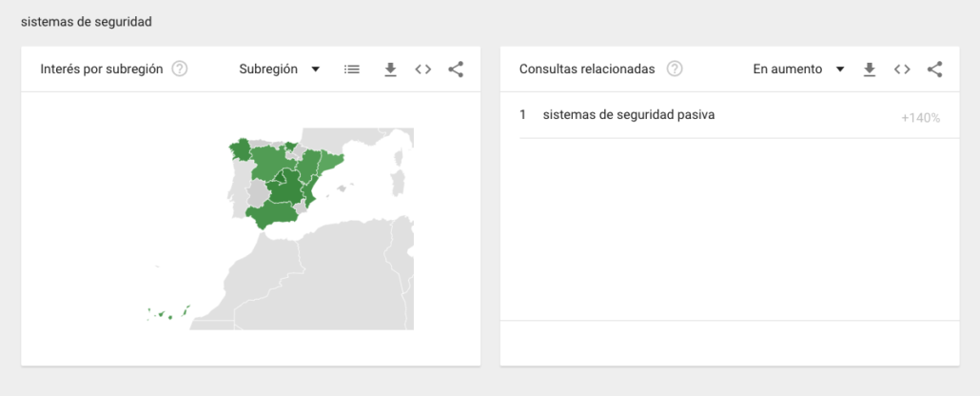
Task: Download the related queries data
Action: (869, 69)
